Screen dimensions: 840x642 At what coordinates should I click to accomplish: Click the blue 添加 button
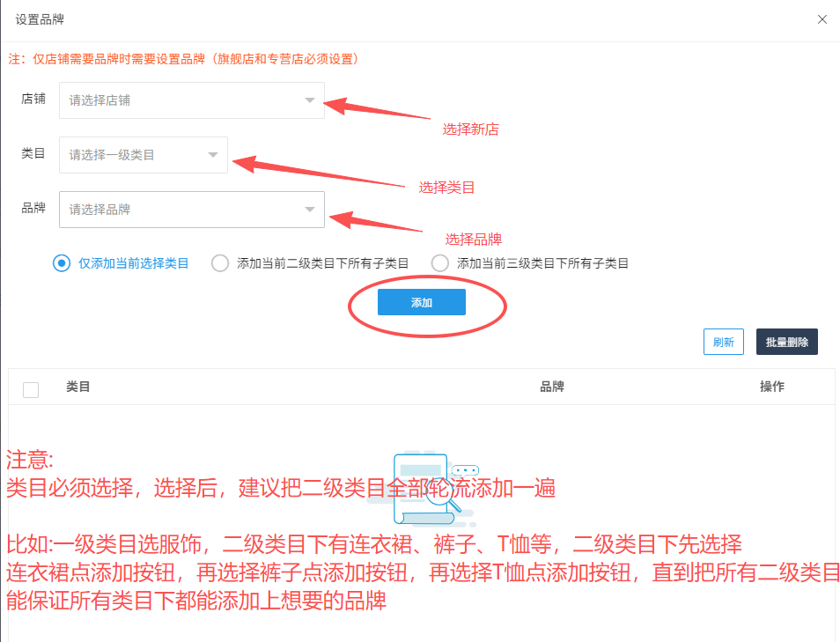click(x=422, y=302)
